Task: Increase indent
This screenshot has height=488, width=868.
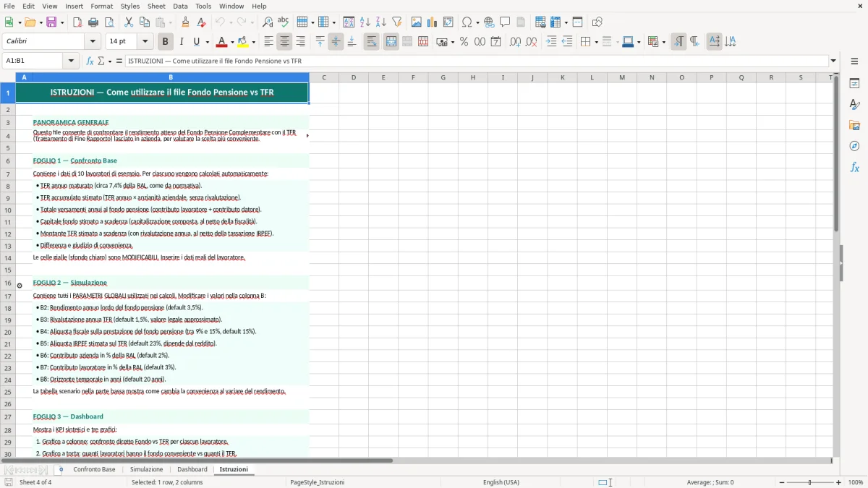Action: [x=551, y=42]
